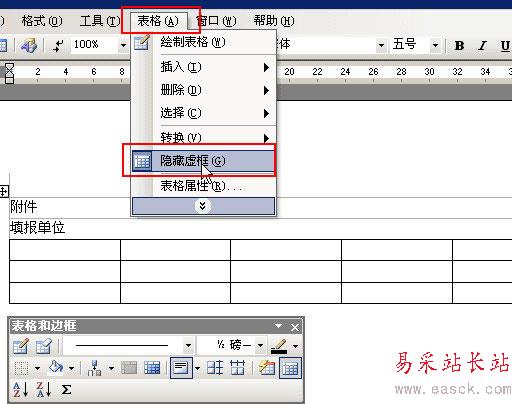The height and width of the screenshot is (404, 512).
Task: Toggle Underline formatting
Action: tap(505, 45)
